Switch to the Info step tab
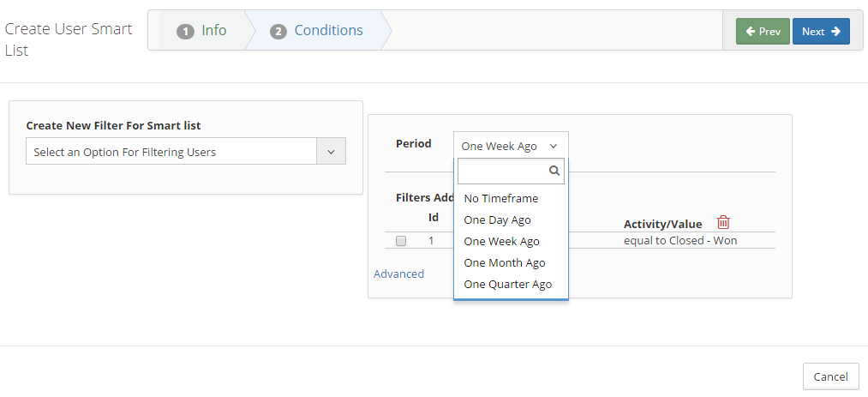The height and width of the screenshot is (397, 868). [x=201, y=31]
